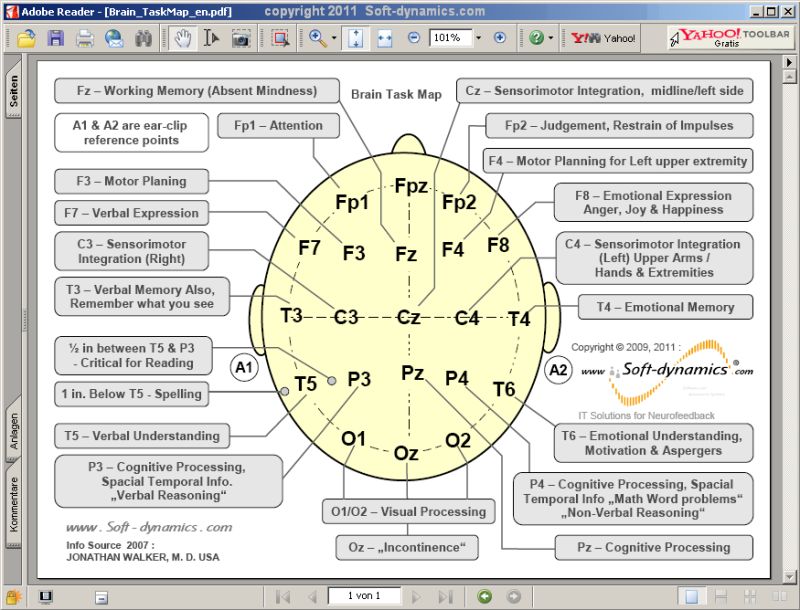This screenshot has width=800, height=610.
Task: Search the document with binoculars tool
Action: [x=142, y=38]
